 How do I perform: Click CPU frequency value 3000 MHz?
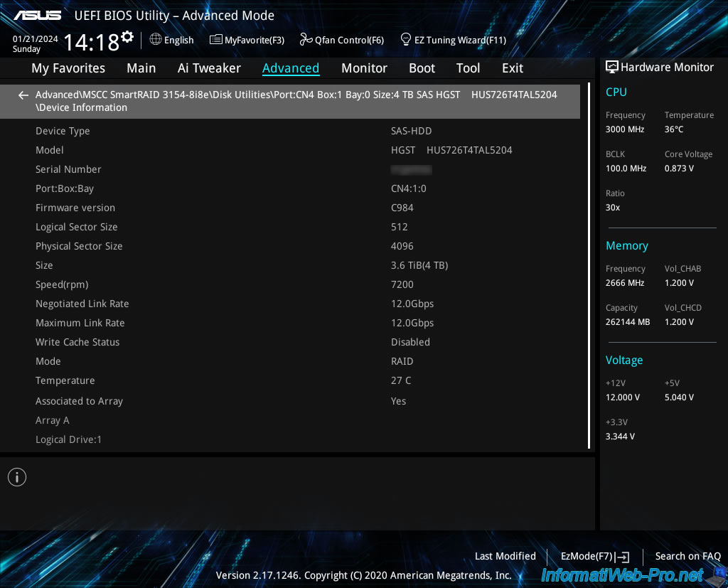(624, 129)
